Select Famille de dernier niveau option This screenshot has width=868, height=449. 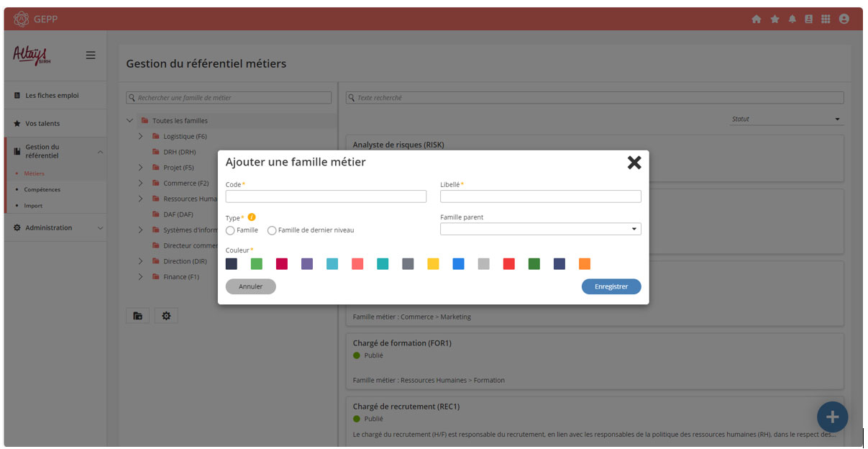coord(272,230)
